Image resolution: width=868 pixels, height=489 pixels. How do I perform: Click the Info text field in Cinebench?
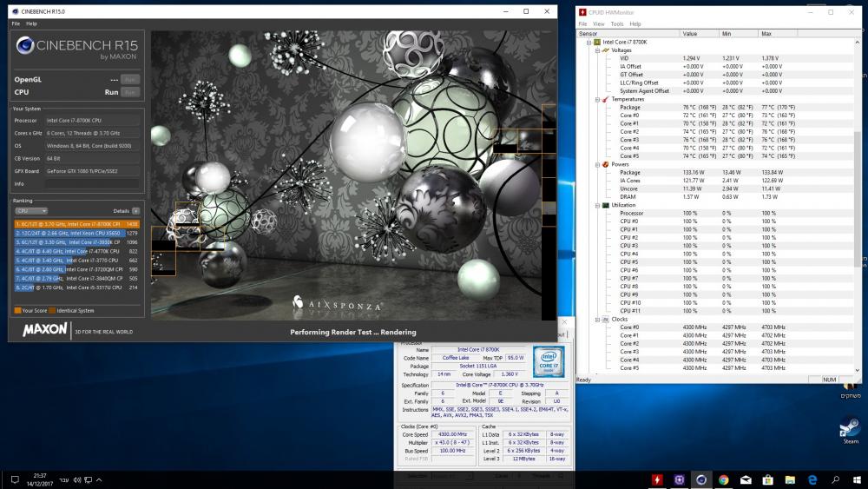92,184
